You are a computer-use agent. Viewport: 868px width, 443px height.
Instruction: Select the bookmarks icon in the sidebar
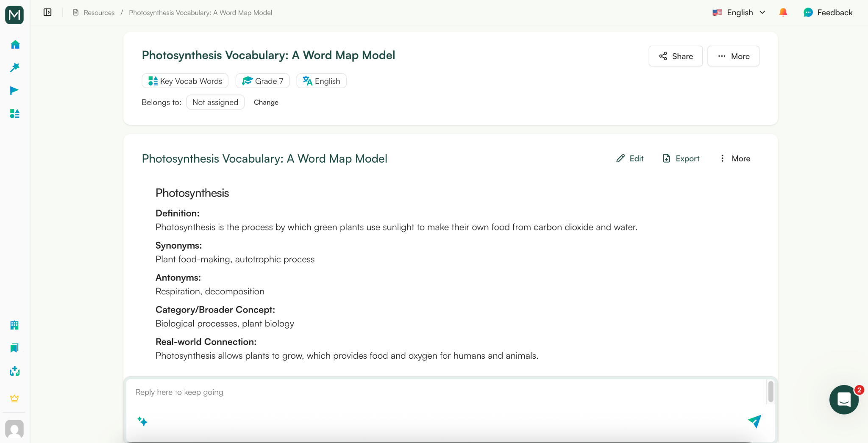coord(14,348)
